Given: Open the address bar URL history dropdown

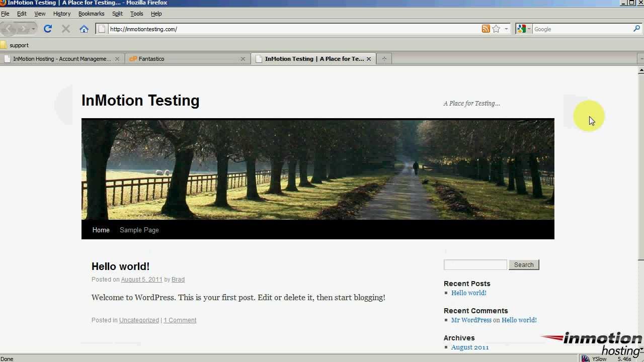Looking at the screenshot, I should click(x=506, y=29).
